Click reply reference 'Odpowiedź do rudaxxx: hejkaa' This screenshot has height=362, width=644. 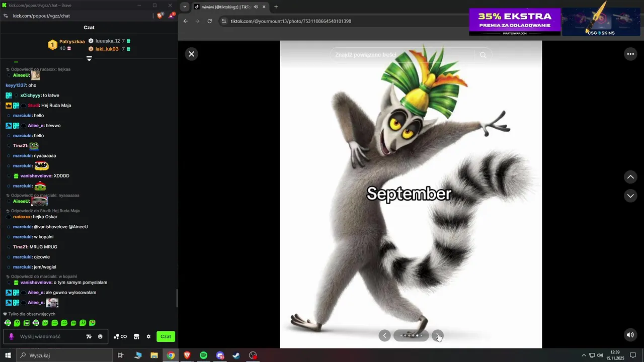point(41,69)
